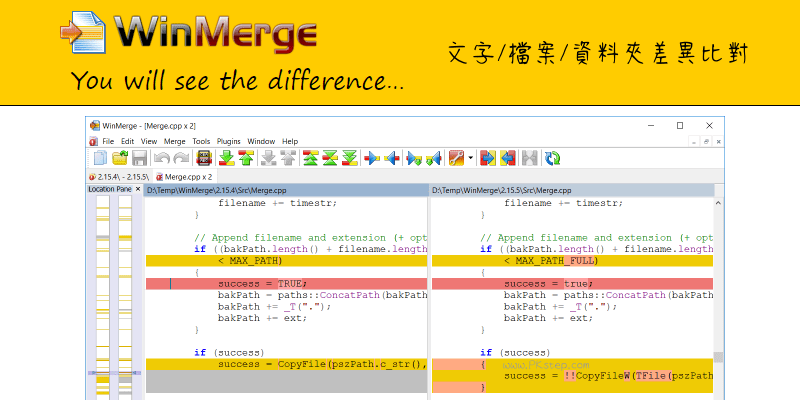This screenshot has height=400, width=800.
Task: Click left path header 2.15.4\Src\Merge.cpp
Action: click(286, 190)
